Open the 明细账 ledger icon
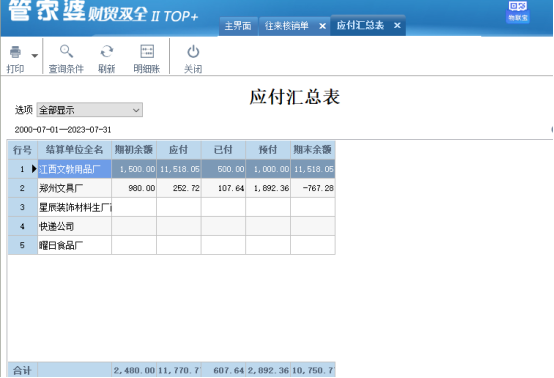 [x=147, y=52]
